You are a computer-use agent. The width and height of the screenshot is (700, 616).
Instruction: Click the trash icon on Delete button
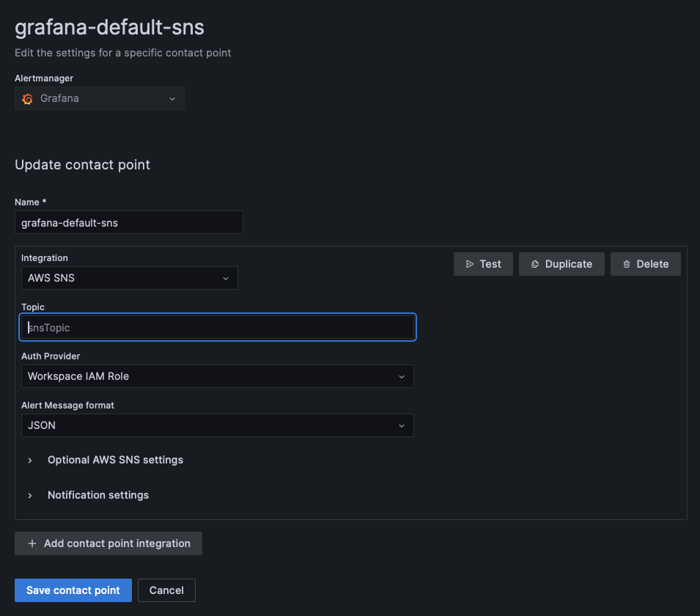(627, 264)
